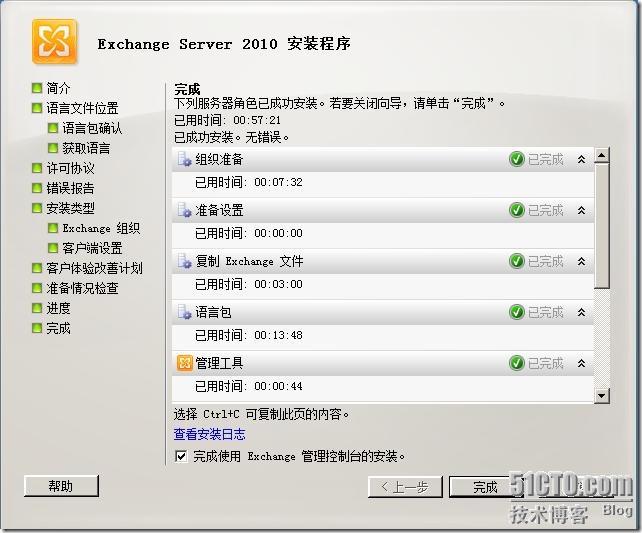
Task: Click green square beside 错误报告
Action: pyautogui.click(x=37, y=188)
